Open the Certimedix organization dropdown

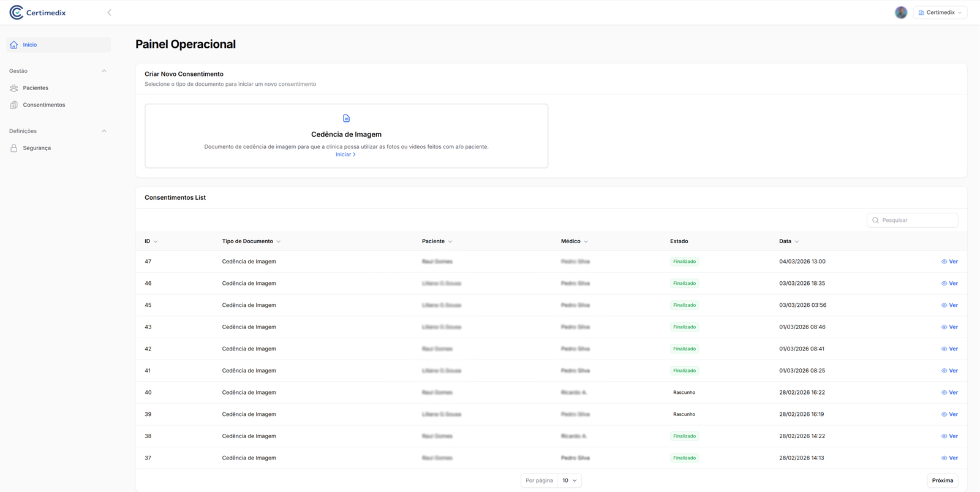pyautogui.click(x=940, y=12)
